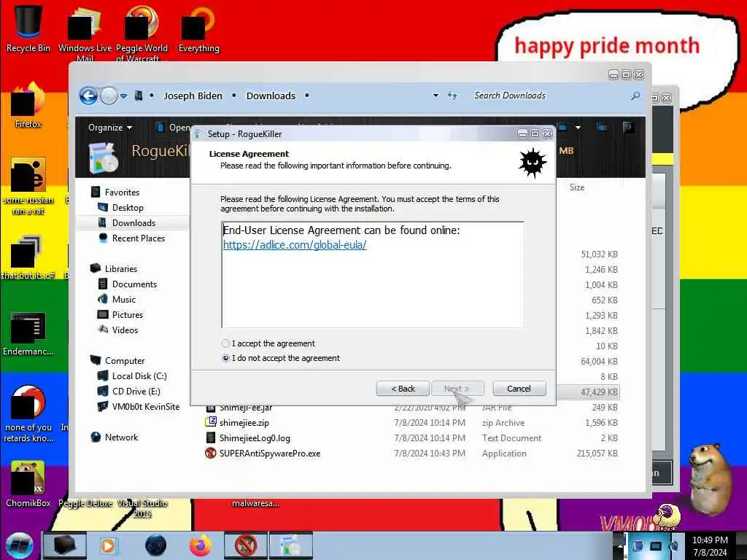Select 'I do not accept the agreement' option
The height and width of the screenshot is (560, 747).
[x=226, y=358]
